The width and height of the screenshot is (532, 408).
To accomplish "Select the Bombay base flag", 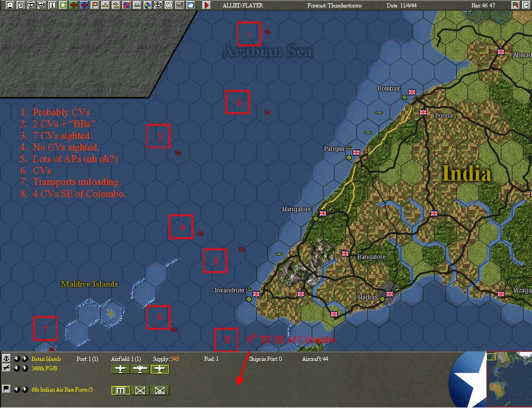I will click(412, 92).
